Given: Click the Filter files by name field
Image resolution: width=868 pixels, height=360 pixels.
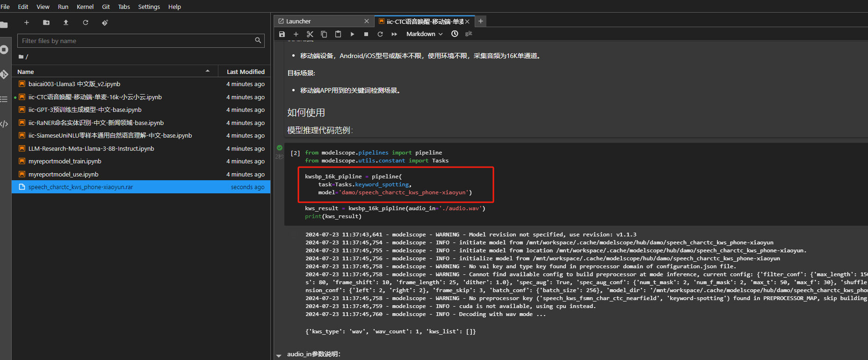Looking at the screenshot, I should click(141, 41).
